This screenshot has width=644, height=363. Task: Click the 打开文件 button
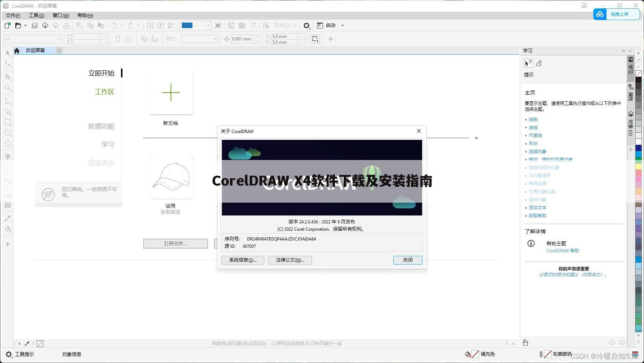(x=176, y=243)
